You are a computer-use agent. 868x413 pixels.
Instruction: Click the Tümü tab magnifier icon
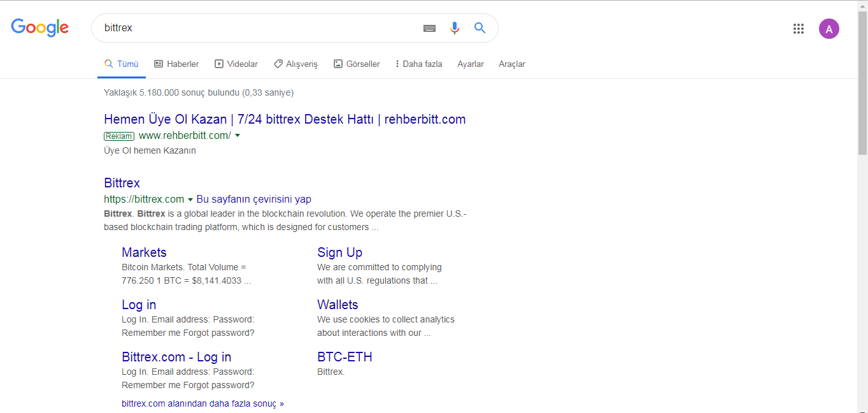(x=108, y=64)
